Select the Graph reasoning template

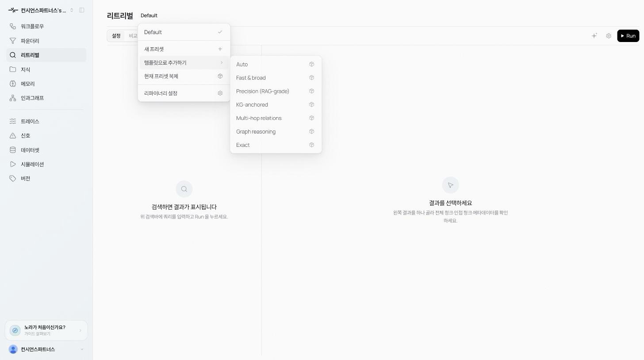(x=276, y=132)
